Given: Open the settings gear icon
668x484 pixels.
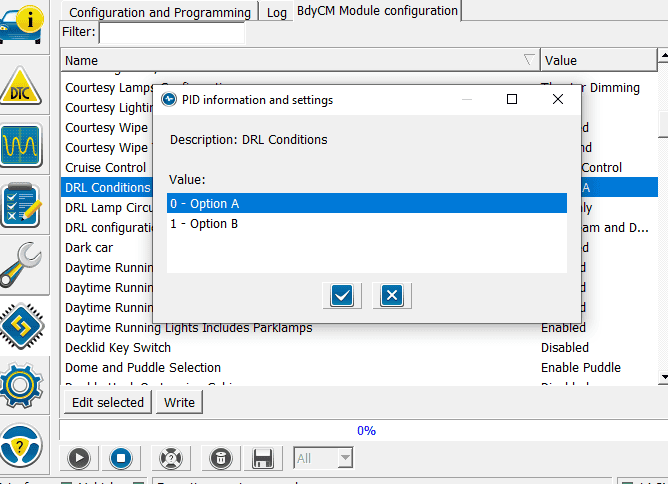Looking at the screenshot, I should point(20,386).
